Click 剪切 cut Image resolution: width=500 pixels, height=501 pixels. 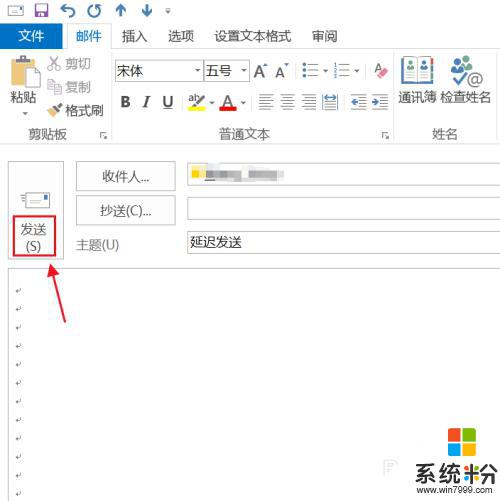click(69, 63)
